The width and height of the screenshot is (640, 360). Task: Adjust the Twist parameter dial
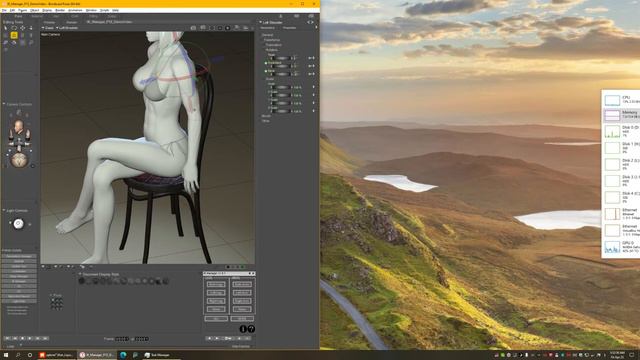pos(281,58)
